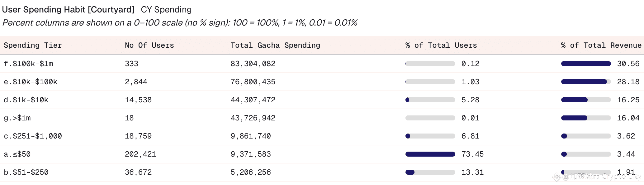Click the 83,304,082 gacha spending value
Image resolution: width=644 pixels, height=185 pixels.
[253, 64]
